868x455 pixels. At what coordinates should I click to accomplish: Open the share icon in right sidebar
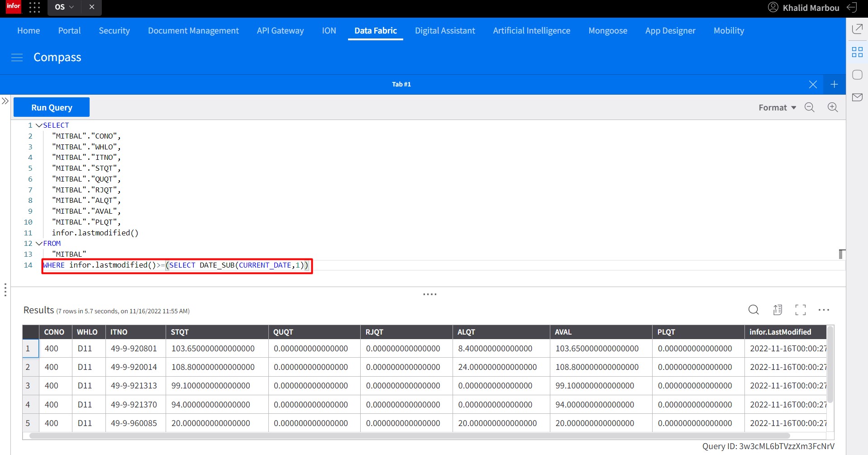[x=857, y=29]
